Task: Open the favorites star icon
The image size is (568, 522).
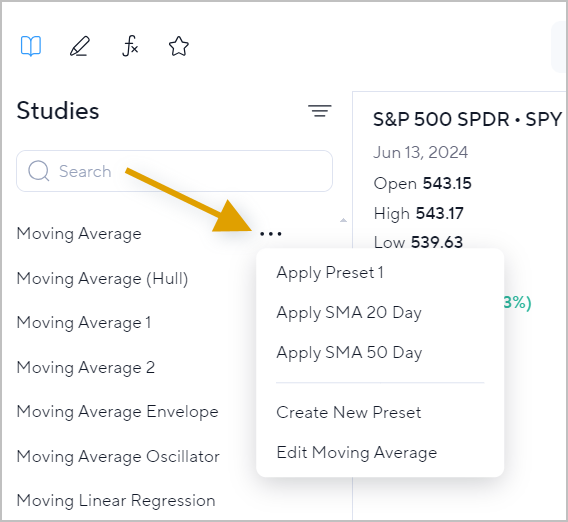Action: pos(179,46)
